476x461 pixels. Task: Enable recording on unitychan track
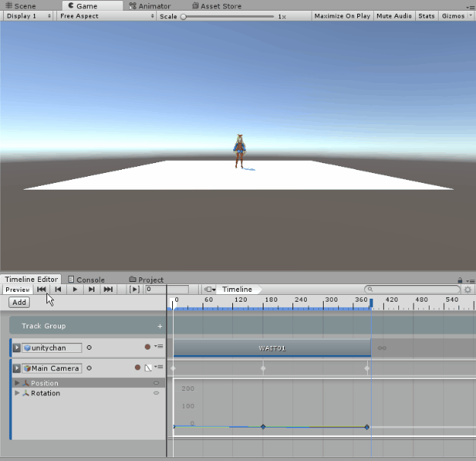(148, 347)
